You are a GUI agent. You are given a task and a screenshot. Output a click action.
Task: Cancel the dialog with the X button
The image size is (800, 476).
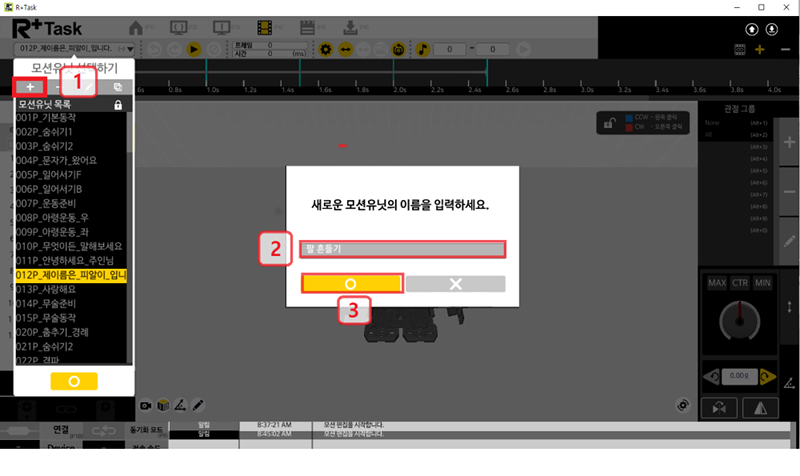tap(455, 284)
